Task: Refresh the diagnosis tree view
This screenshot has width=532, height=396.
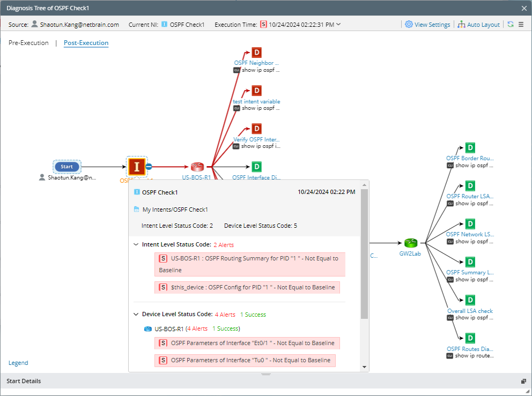Action: (511, 25)
